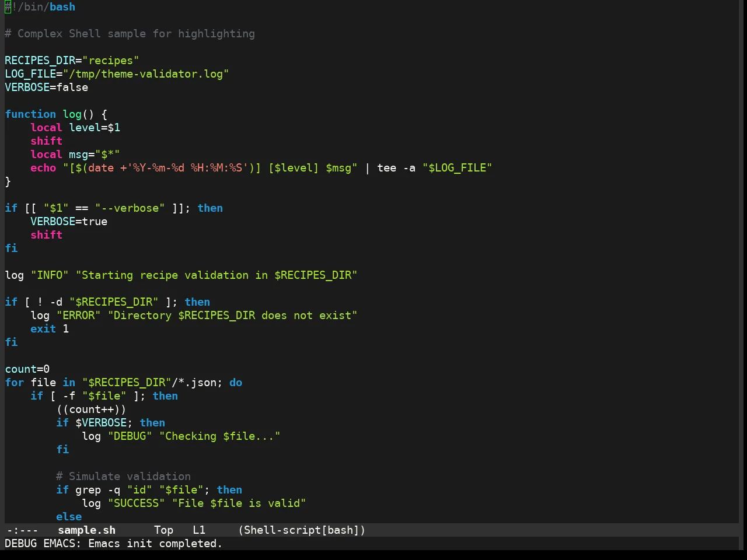
Task: Click the sample.sh buffer name in mode line
Action: point(86,530)
